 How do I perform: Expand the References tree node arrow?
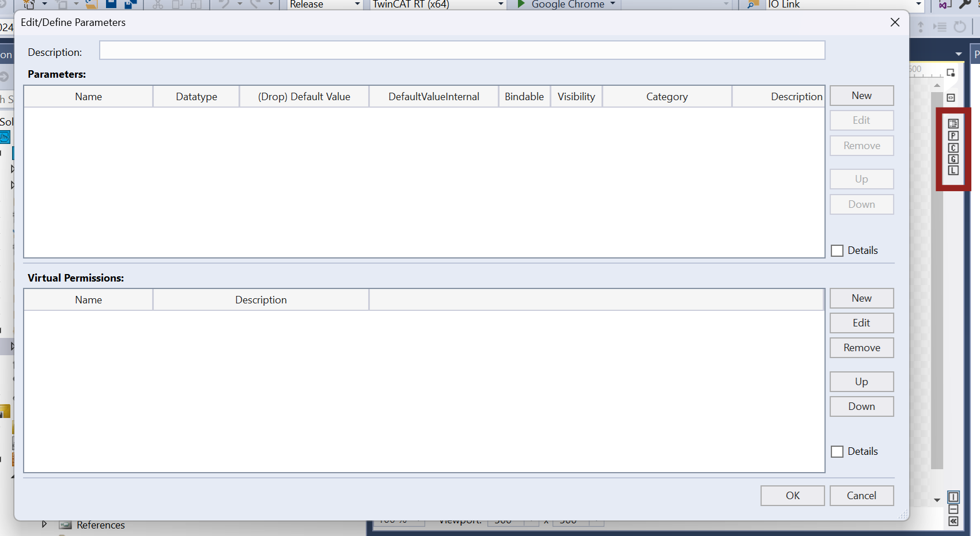(44, 524)
